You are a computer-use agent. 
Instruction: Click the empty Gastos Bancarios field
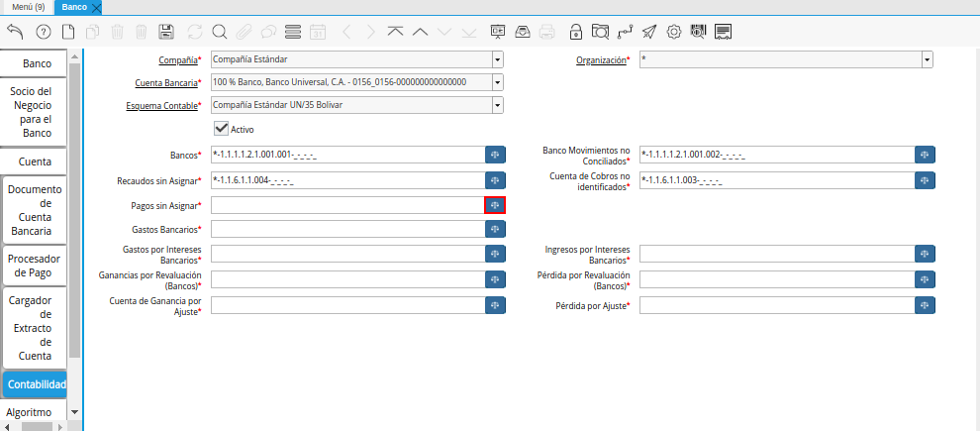[347, 229]
